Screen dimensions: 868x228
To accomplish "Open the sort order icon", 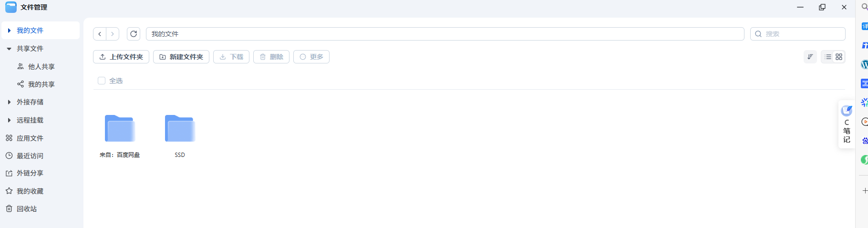I will [810, 57].
